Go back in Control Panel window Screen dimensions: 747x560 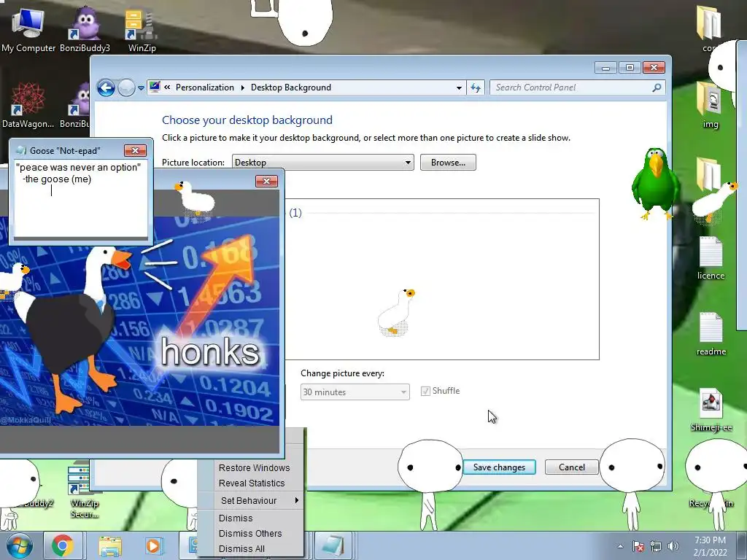point(106,87)
